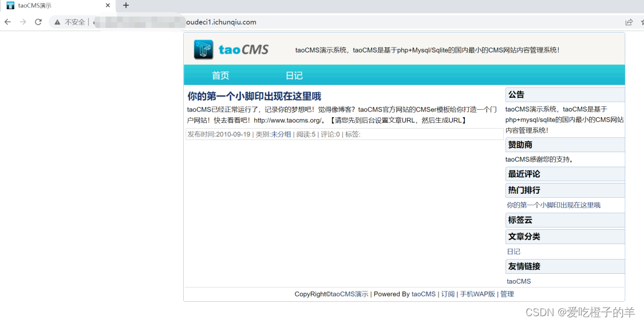
Task: Click the 阅读:5 meta text
Action: [306, 134]
